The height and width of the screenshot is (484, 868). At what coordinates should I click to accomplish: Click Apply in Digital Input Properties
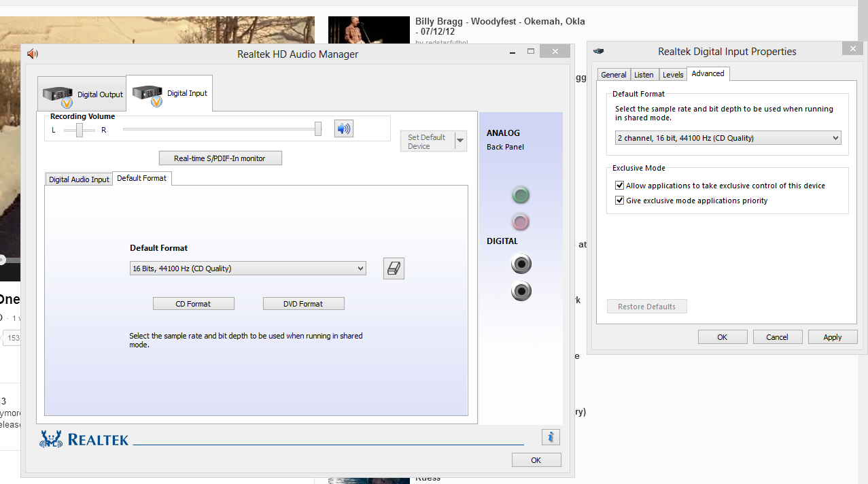(x=833, y=337)
